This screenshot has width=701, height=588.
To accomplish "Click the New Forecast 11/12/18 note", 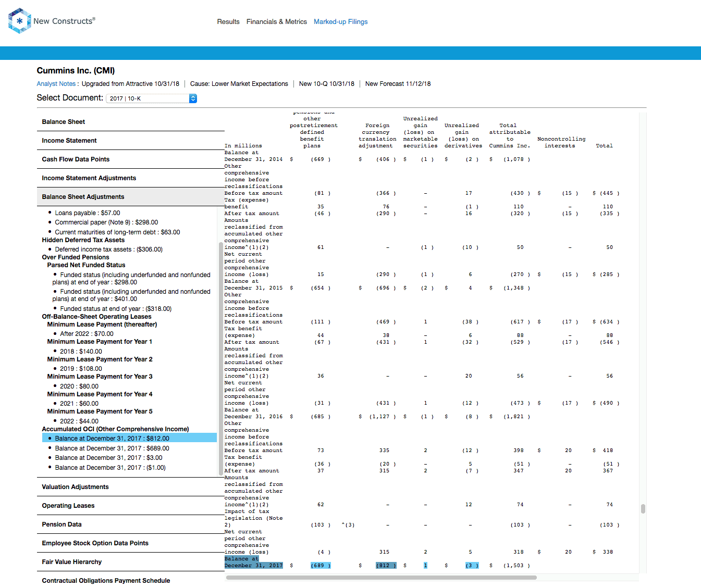I will point(398,84).
